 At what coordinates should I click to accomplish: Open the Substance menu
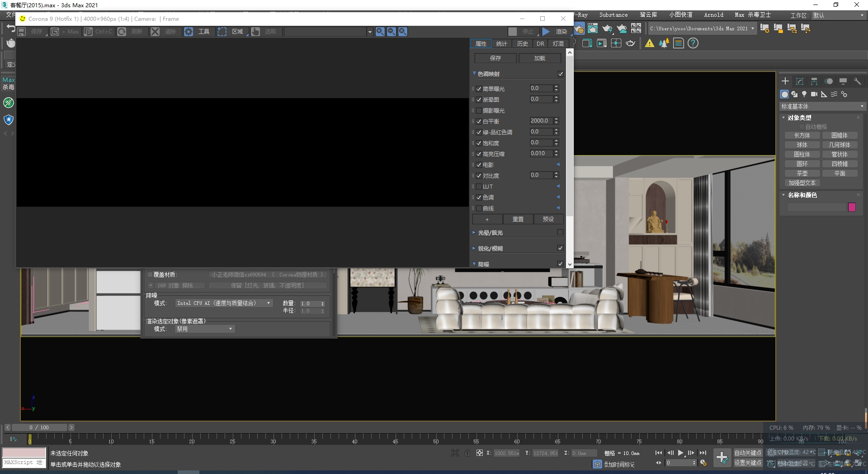tap(613, 15)
